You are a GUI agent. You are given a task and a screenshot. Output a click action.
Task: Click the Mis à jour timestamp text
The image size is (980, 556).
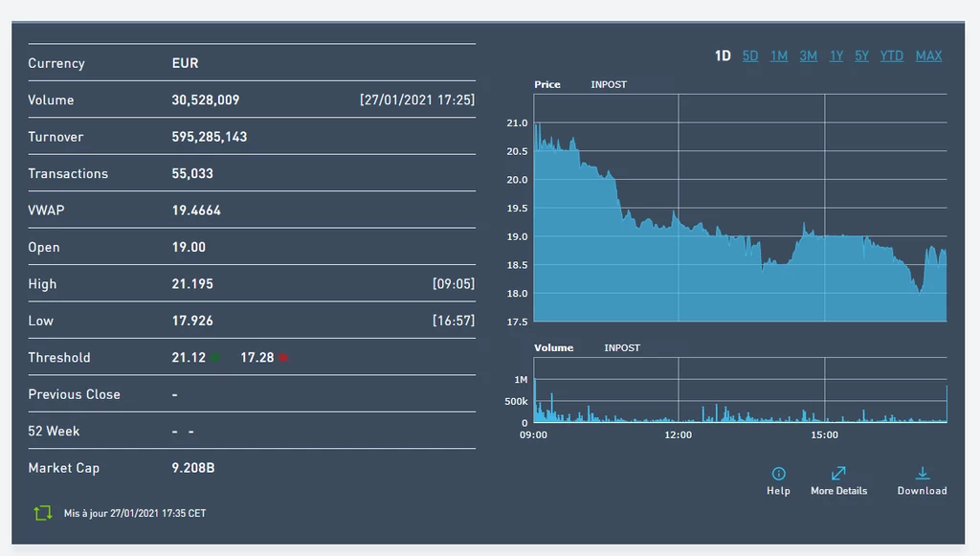134,513
